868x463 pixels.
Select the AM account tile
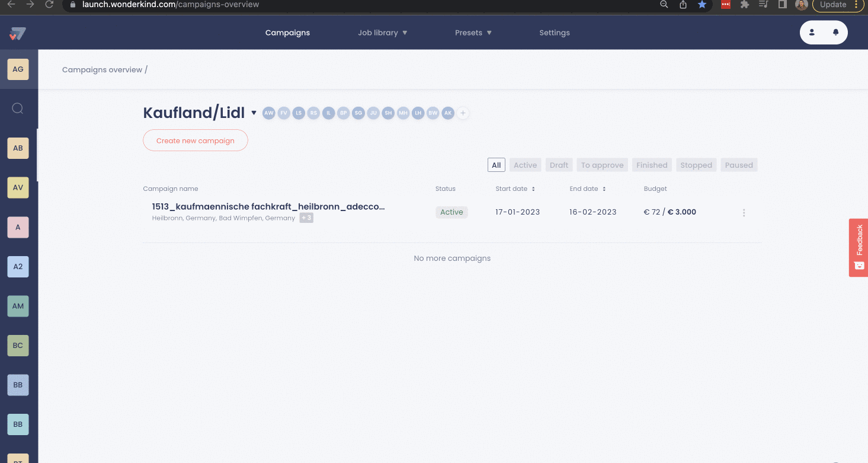(x=18, y=306)
